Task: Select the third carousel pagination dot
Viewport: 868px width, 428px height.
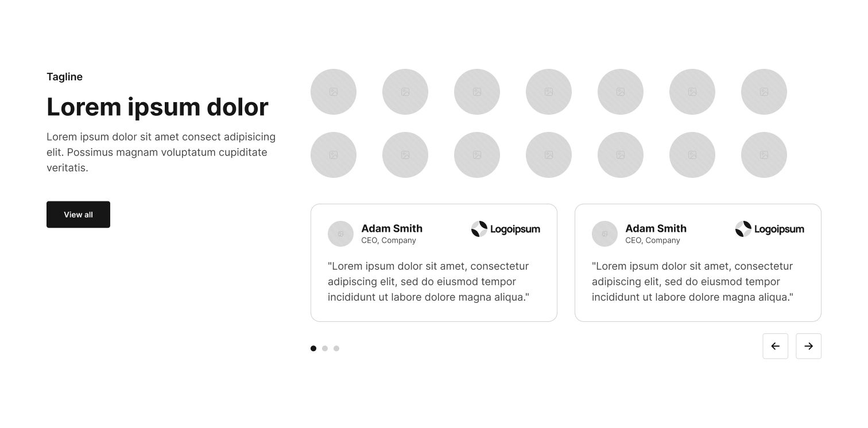Action: pyautogui.click(x=336, y=348)
